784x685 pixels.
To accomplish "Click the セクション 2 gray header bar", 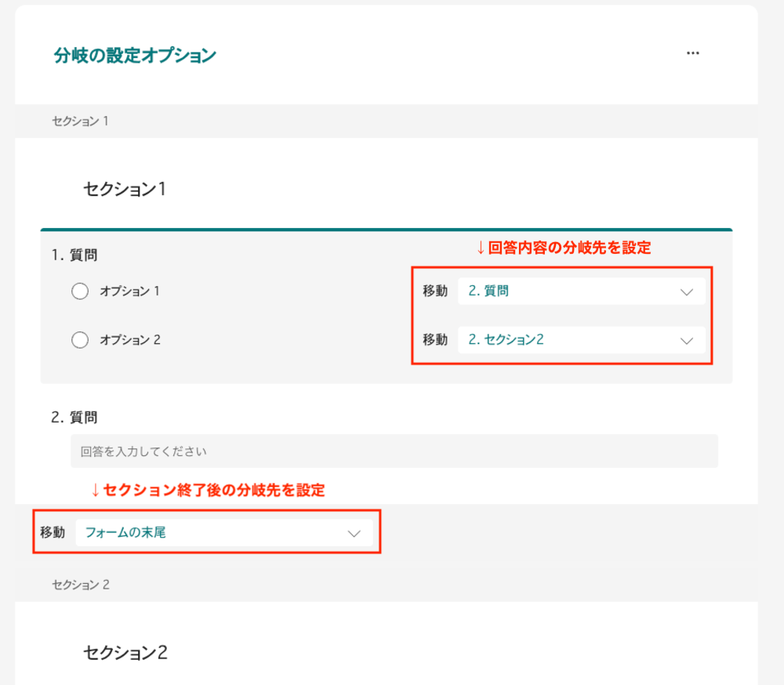I will click(x=386, y=585).
